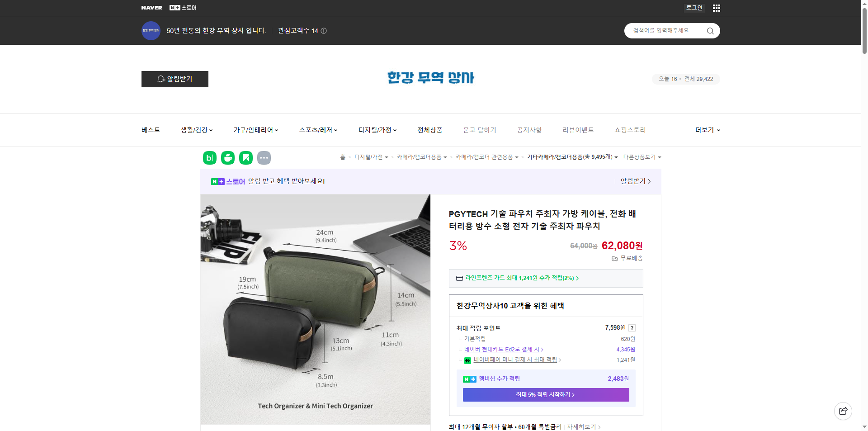
Task: Click the question mark beside 최대 적립 포인트
Action: (632, 327)
